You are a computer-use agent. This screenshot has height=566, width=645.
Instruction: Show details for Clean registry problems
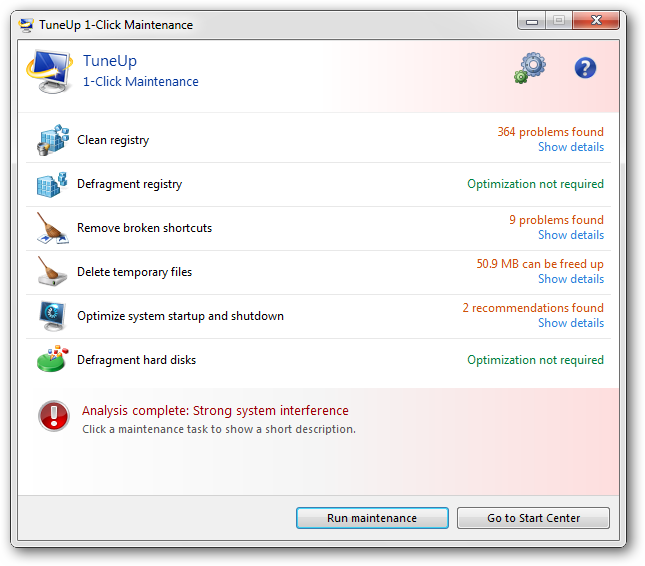coord(571,147)
